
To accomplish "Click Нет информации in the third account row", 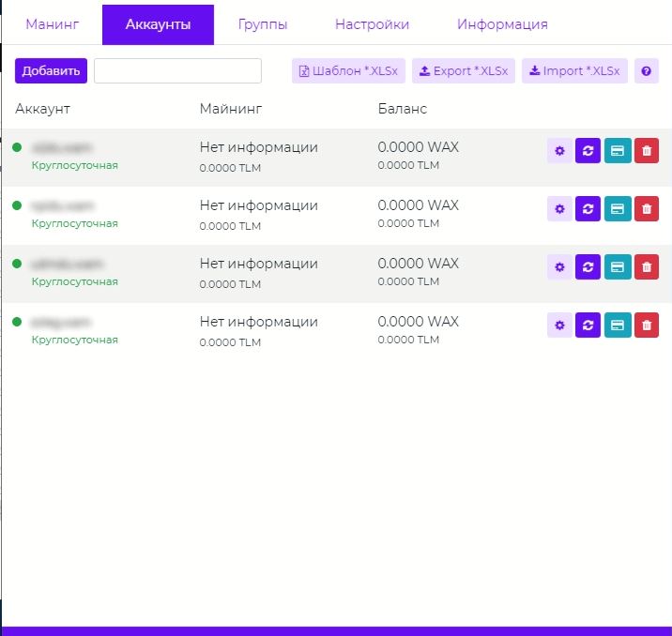I will point(259,264).
